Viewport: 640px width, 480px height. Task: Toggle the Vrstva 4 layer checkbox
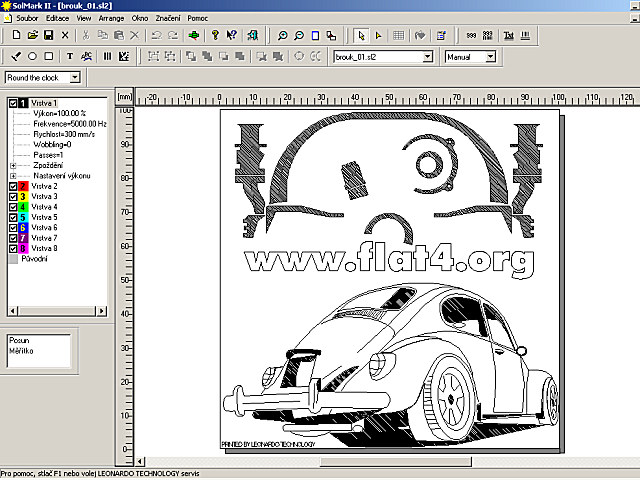[x=13, y=207]
